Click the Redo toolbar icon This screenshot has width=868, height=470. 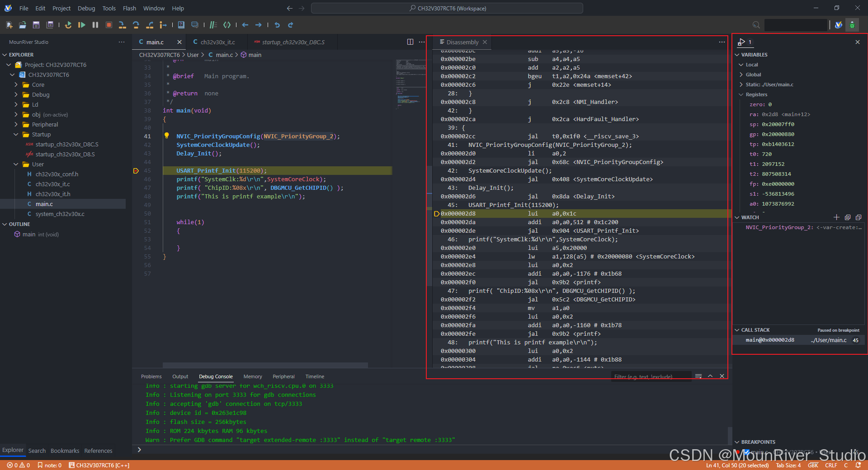(x=291, y=25)
